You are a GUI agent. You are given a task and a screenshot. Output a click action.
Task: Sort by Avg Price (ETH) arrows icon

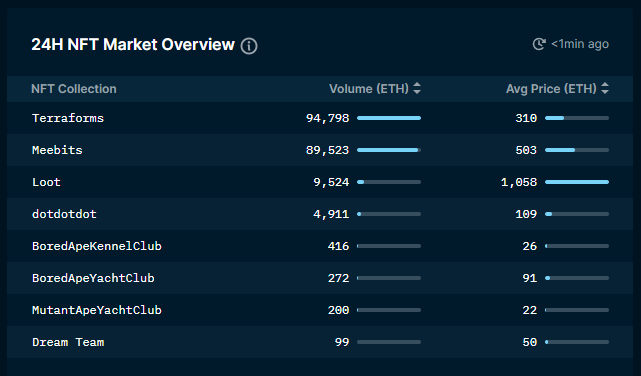pos(605,88)
